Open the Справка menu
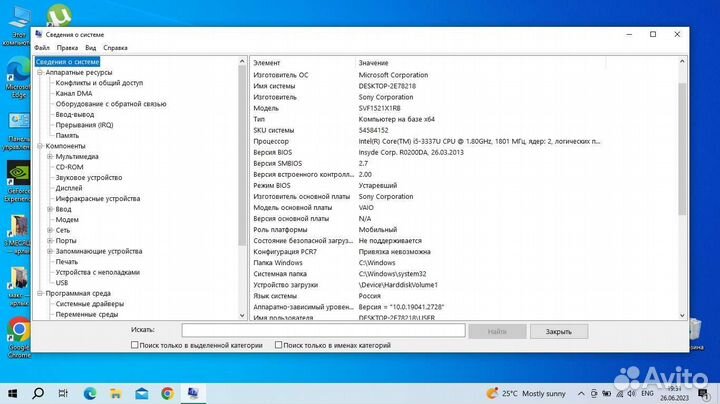 [115, 48]
